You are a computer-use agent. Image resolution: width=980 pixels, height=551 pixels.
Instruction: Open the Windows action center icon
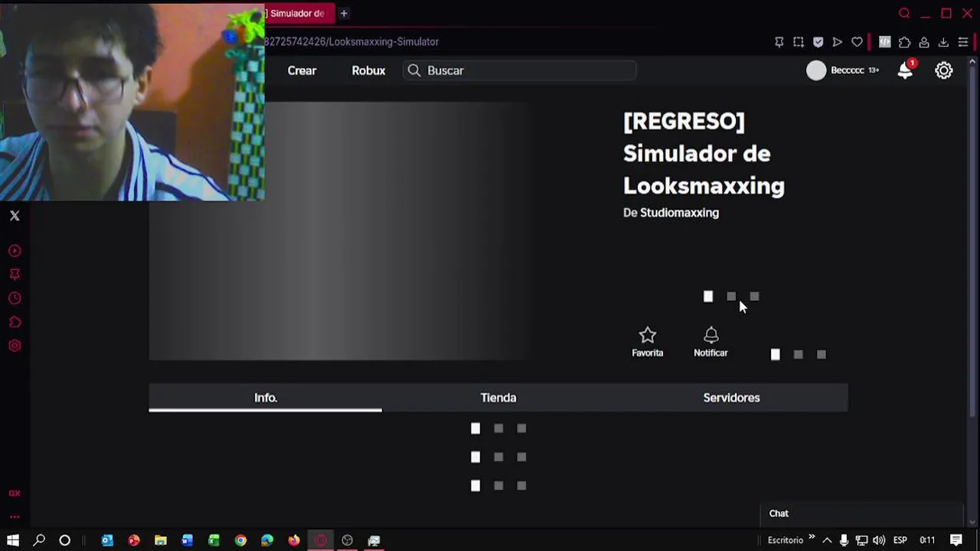[956, 540]
